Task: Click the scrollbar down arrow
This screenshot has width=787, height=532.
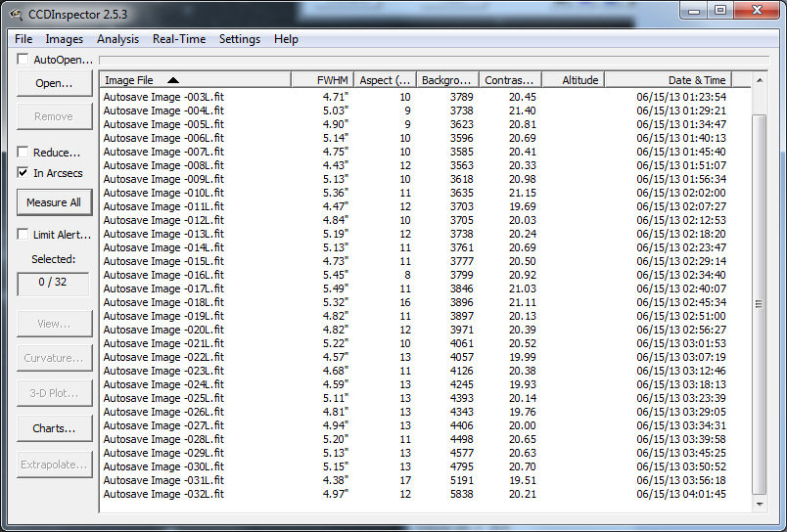Action: point(760,505)
